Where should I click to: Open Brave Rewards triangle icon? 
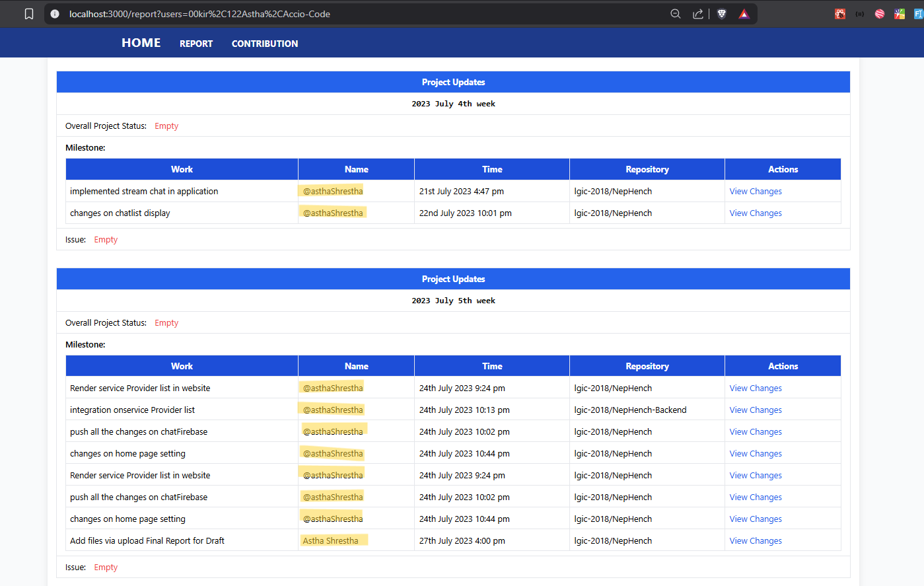(744, 14)
